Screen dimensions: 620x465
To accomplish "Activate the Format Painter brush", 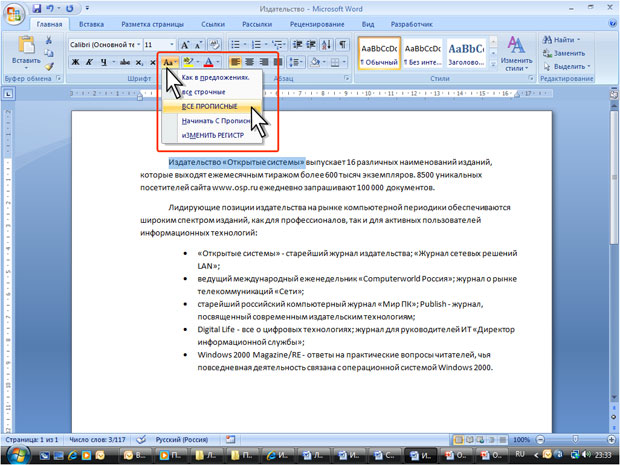I will [x=49, y=66].
